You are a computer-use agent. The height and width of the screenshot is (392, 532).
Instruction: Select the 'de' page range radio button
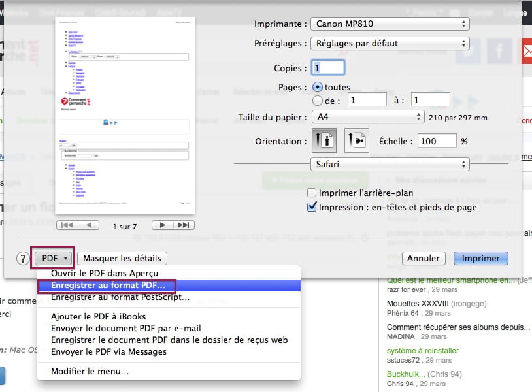point(317,101)
